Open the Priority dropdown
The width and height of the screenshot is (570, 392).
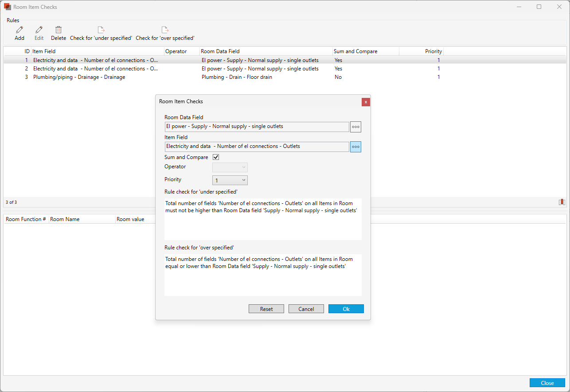[230, 180]
